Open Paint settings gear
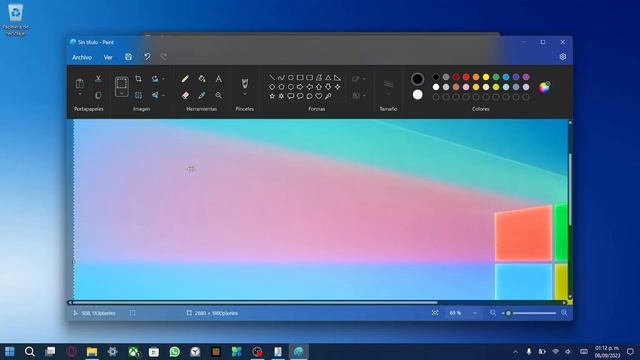The image size is (640, 360). (x=562, y=57)
